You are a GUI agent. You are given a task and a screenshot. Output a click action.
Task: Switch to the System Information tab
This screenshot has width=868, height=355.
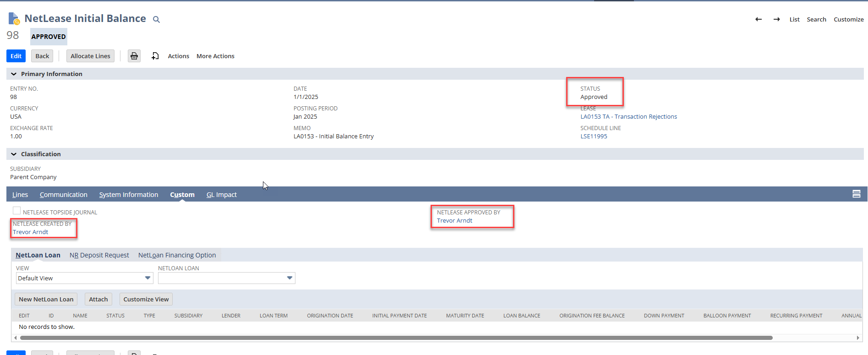point(129,195)
